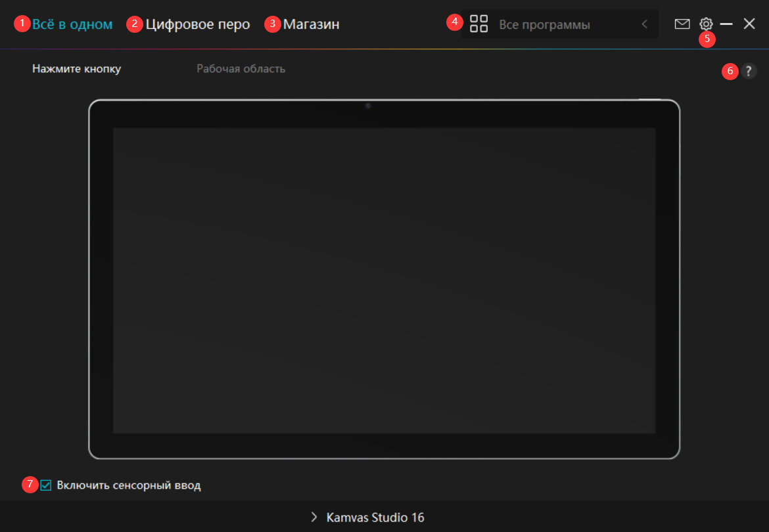Open settings via the gear icon
Screen dimensions: 769x532
coord(706,24)
